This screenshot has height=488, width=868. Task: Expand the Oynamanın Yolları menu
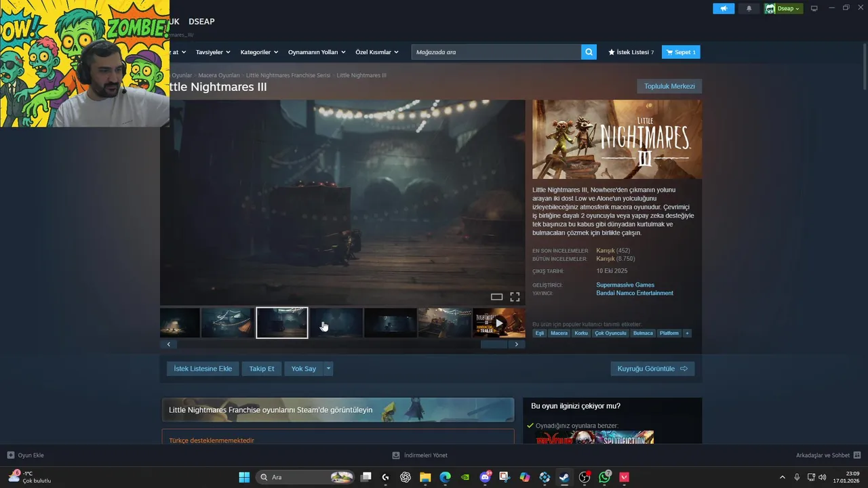(317, 52)
